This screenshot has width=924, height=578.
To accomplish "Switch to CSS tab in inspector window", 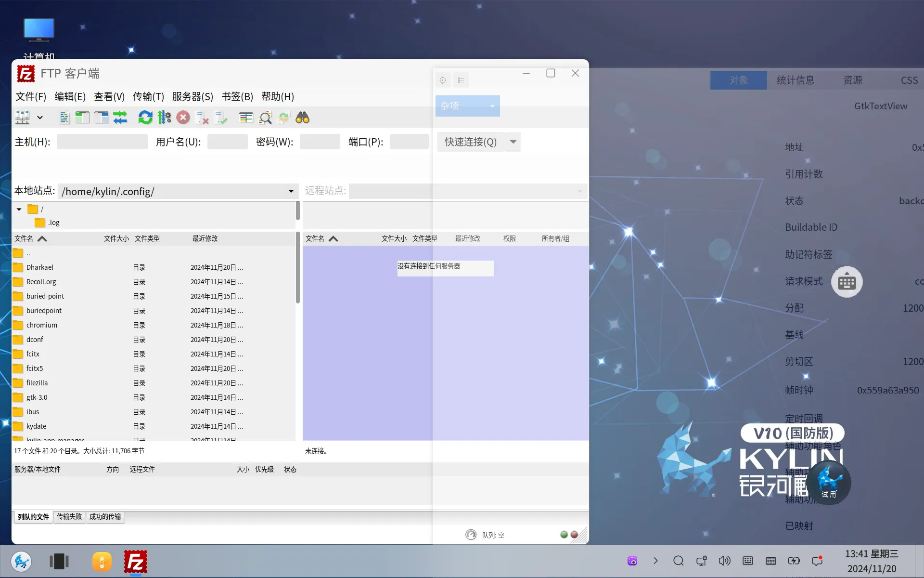I will 909,80.
